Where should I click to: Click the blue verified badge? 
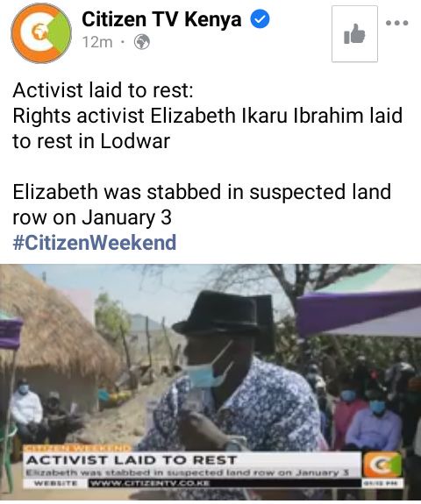pos(260,19)
